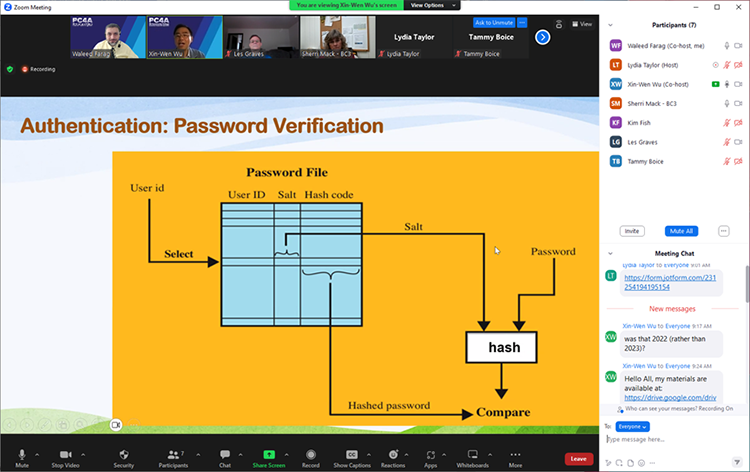Open more options on Tammy Boice tile
This screenshot has height=472, width=750.
[x=522, y=22]
